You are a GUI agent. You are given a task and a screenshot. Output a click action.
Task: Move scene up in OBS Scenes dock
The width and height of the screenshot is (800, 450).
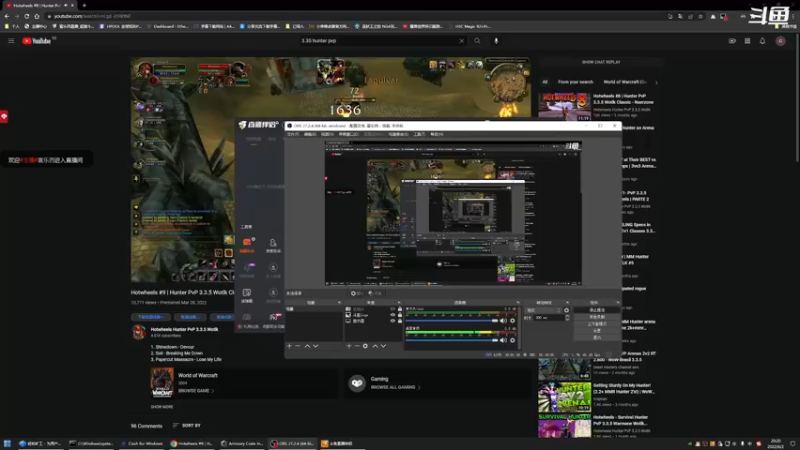click(307, 346)
